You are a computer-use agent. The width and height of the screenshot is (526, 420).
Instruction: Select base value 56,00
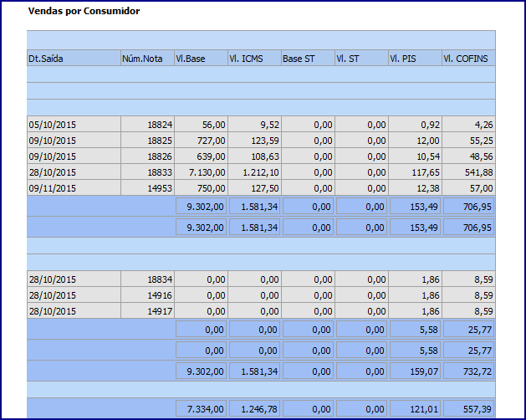[x=201, y=125]
